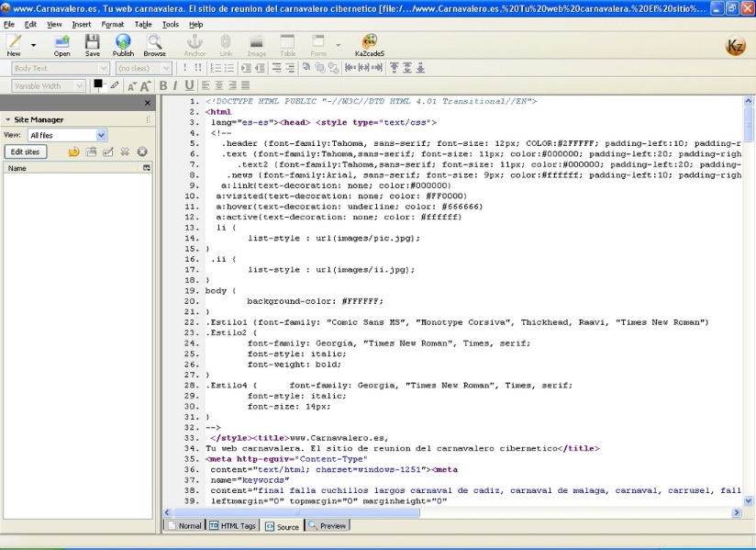756x550 pixels.
Task: Switch to the Preview tab
Action: (328, 526)
